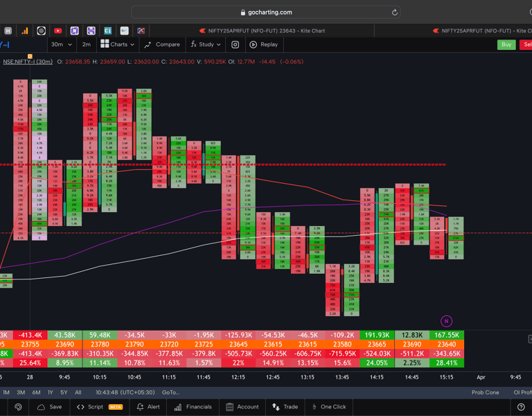Open the Account panel label

click(x=248, y=407)
